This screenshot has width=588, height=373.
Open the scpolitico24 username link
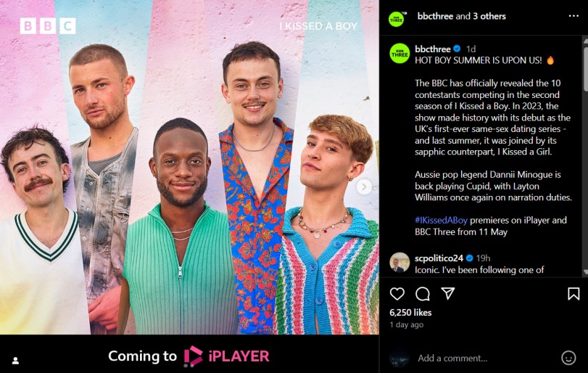pyautogui.click(x=439, y=258)
